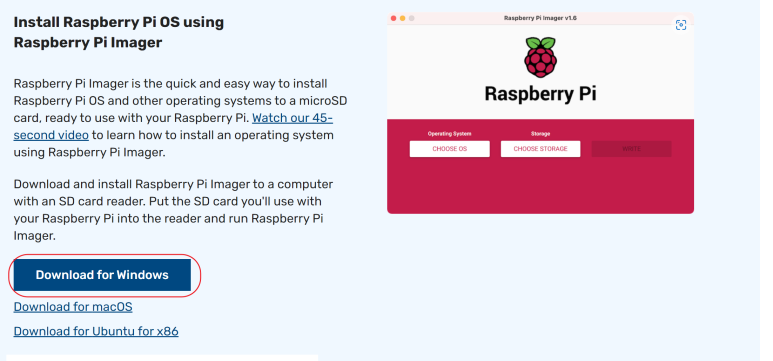Screen dimensions: 773x361
Task: Click CHOOSE OS in the Imager preview
Action: pyautogui.click(x=450, y=149)
